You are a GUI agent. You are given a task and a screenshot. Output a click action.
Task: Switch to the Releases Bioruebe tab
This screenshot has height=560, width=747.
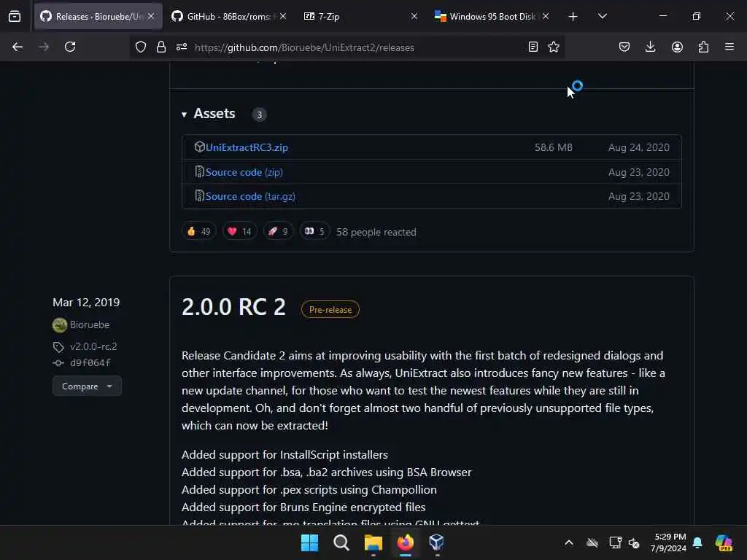click(98, 17)
